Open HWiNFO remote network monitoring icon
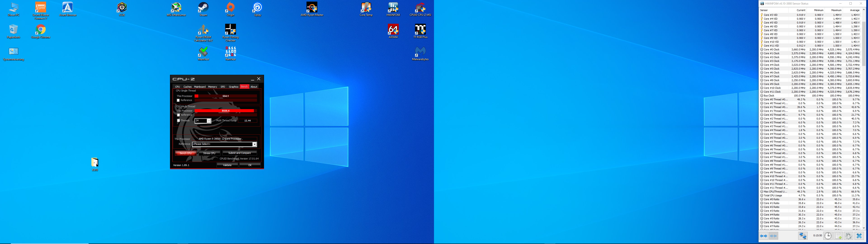 click(803, 236)
